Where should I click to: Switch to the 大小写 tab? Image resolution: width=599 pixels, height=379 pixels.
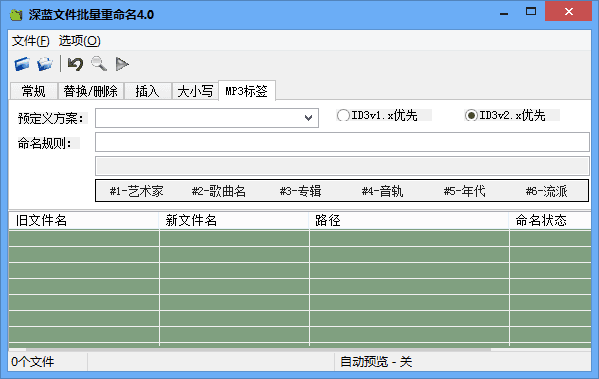coord(195,91)
